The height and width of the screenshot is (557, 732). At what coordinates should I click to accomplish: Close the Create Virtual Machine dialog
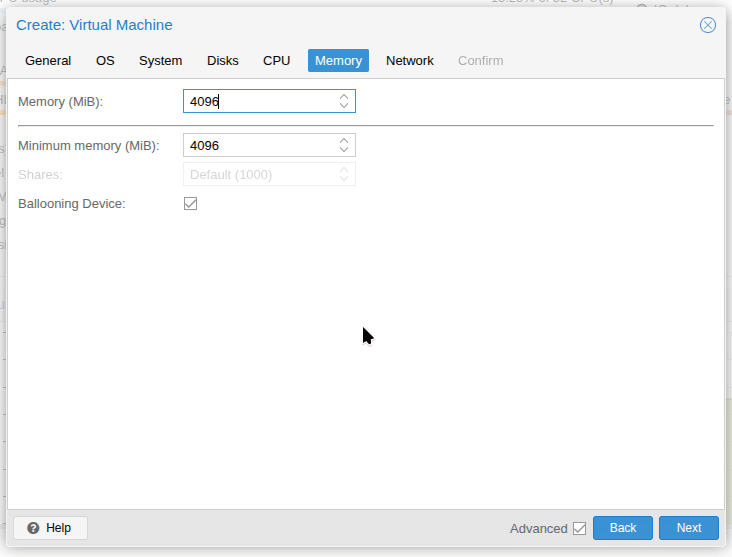708,25
